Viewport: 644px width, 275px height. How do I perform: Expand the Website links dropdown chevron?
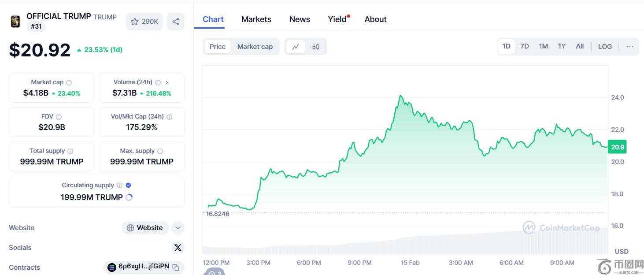click(178, 228)
